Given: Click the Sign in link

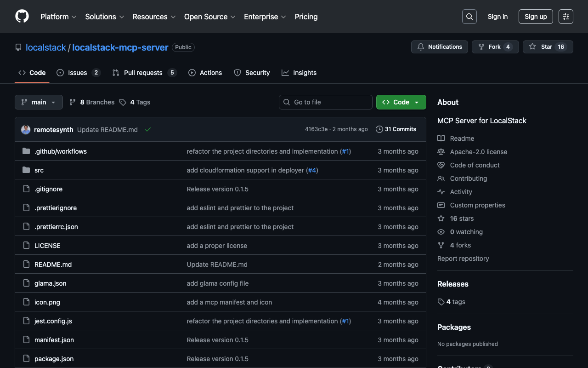Looking at the screenshot, I should click(x=498, y=17).
